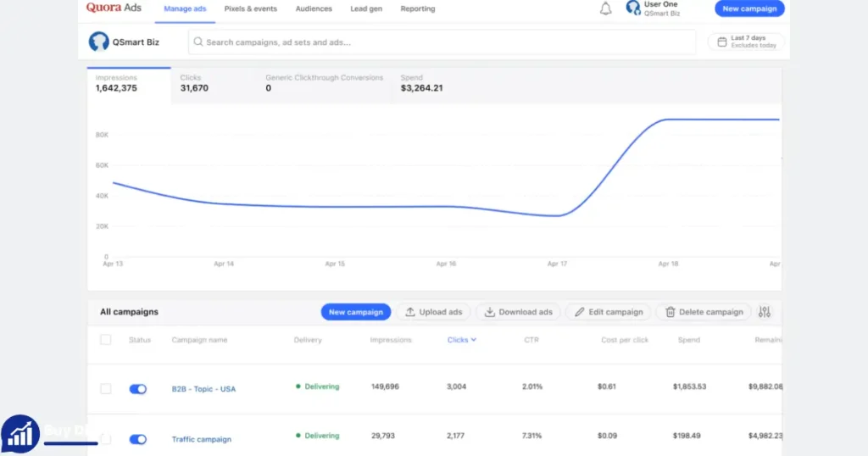Viewport: 868px width, 456px height.
Task: Click the 3,004 clicks value
Action: pyautogui.click(x=456, y=386)
